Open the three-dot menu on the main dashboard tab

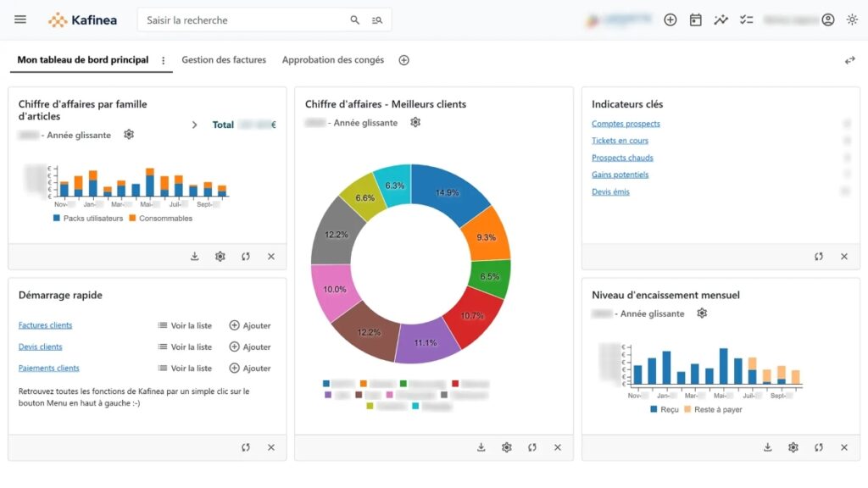click(163, 60)
